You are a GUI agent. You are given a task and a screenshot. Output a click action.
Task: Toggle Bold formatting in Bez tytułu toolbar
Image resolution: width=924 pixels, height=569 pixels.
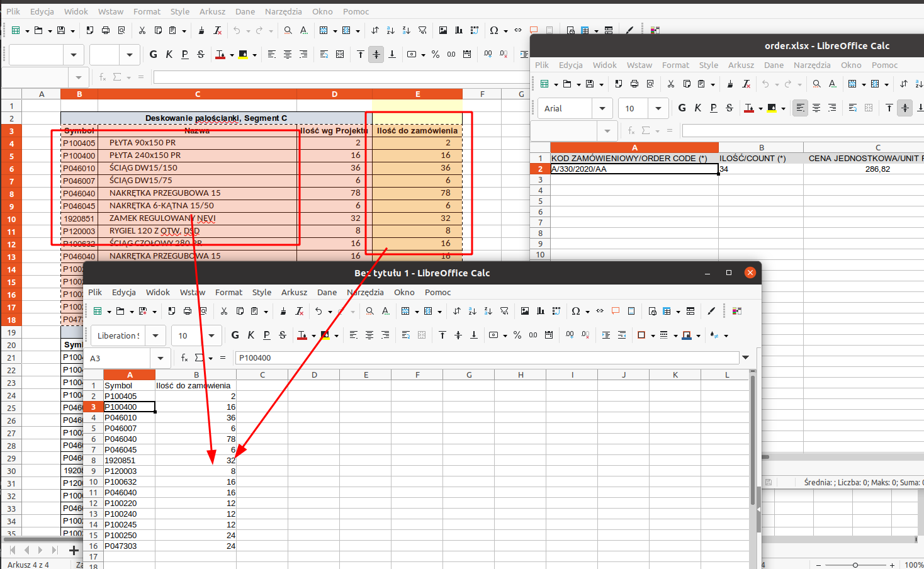[x=234, y=335]
